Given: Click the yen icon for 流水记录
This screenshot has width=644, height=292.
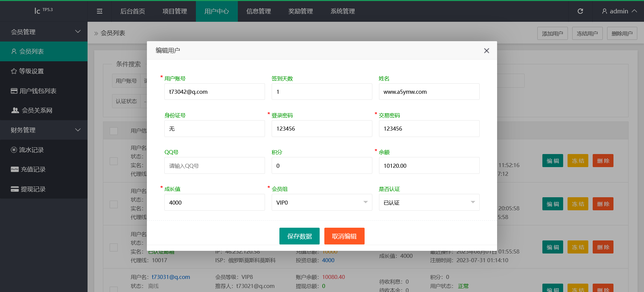Looking at the screenshot, I should pyautogui.click(x=14, y=150).
